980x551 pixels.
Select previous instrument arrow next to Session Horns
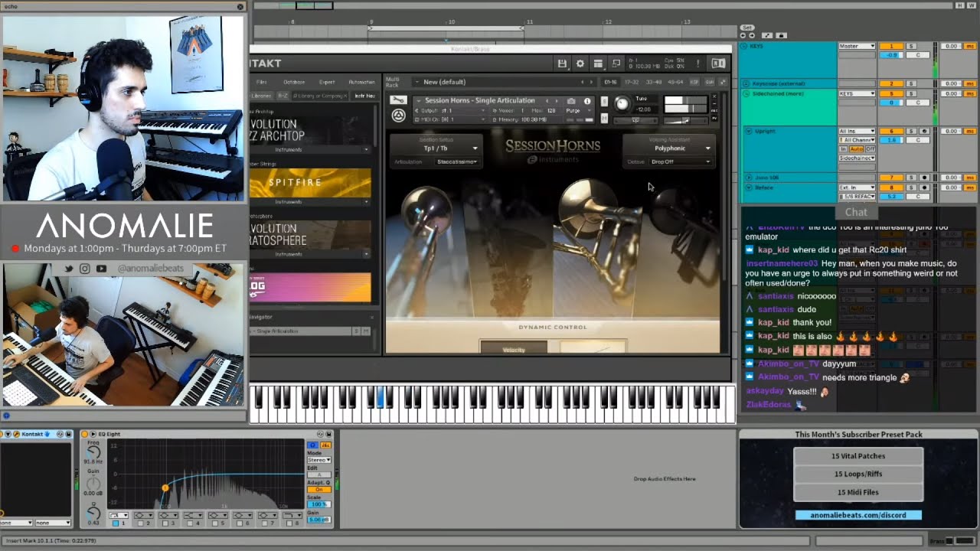[547, 100]
